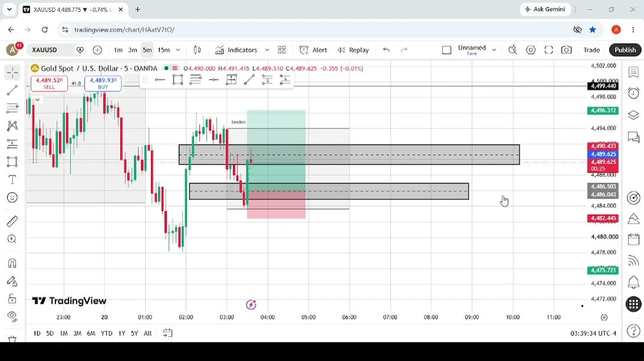
Task: Select the 1M date range
Action: (x=64, y=333)
